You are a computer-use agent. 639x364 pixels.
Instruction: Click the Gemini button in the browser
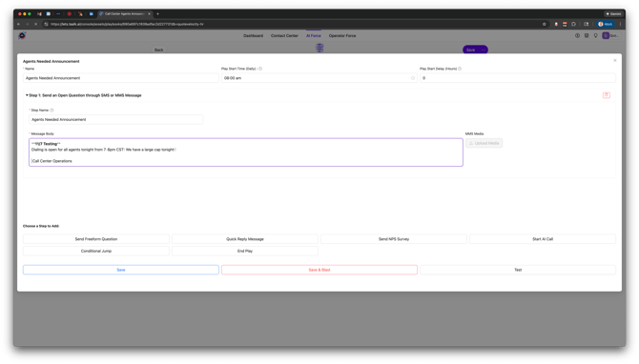point(613,14)
